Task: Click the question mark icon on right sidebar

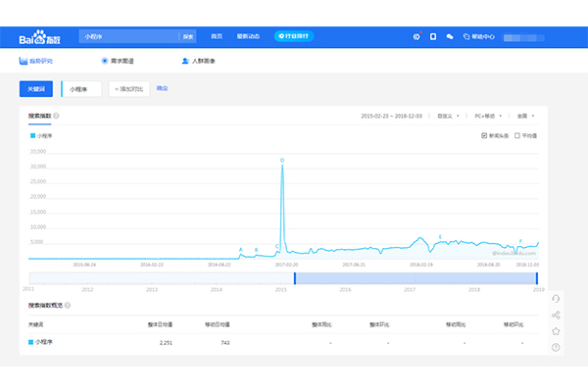Action: tap(556, 348)
